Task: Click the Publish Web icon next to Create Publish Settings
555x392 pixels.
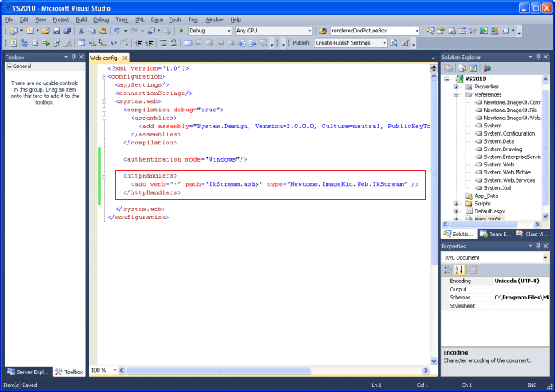Action: point(394,43)
